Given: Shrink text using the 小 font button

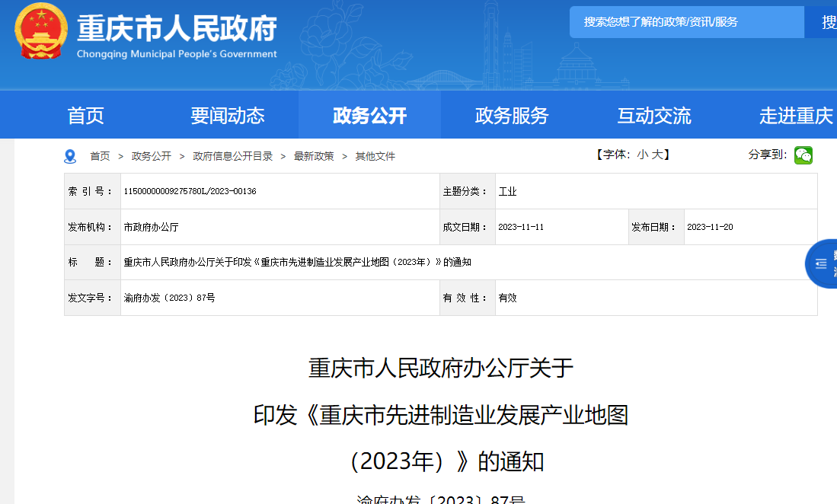Looking at the screenshot, I should [x=644, y=155].
